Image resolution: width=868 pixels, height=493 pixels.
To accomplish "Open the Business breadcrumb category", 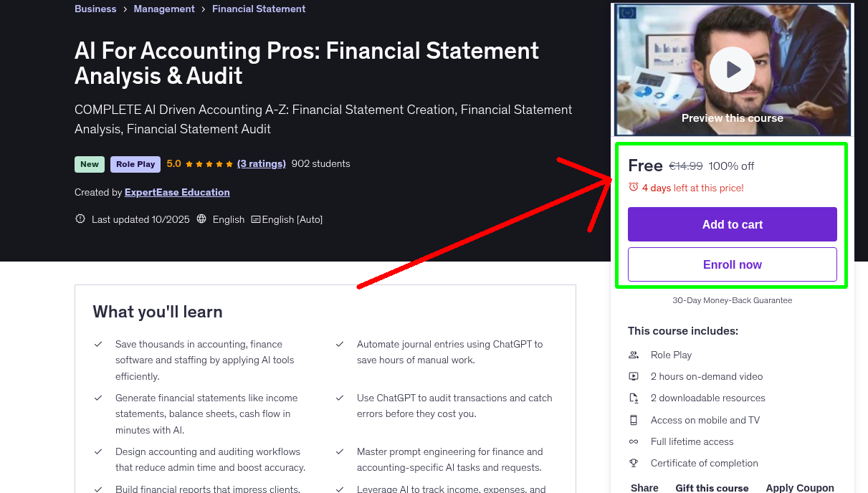I will point(95,9).
